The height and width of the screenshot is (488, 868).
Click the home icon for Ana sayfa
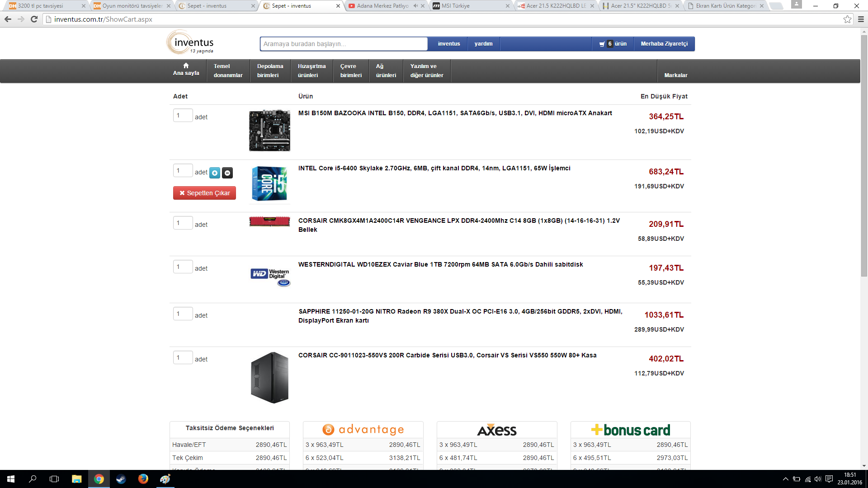(x=186, y=66)
